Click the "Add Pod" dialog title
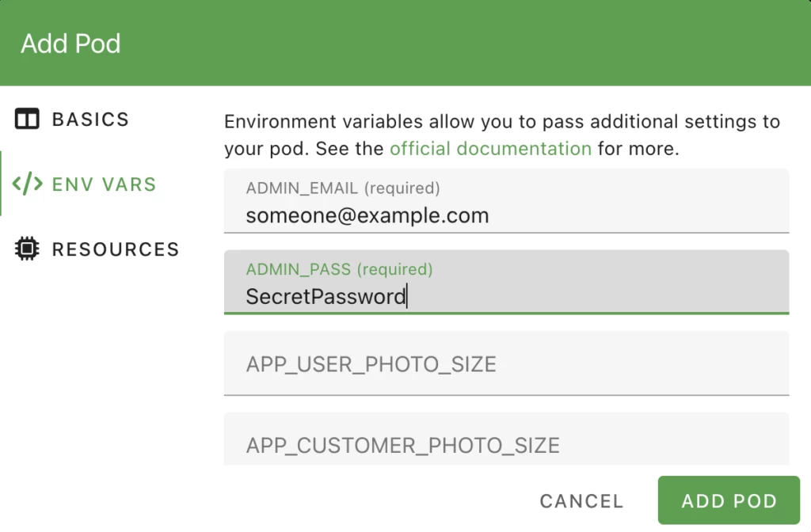 click(70, 44)
